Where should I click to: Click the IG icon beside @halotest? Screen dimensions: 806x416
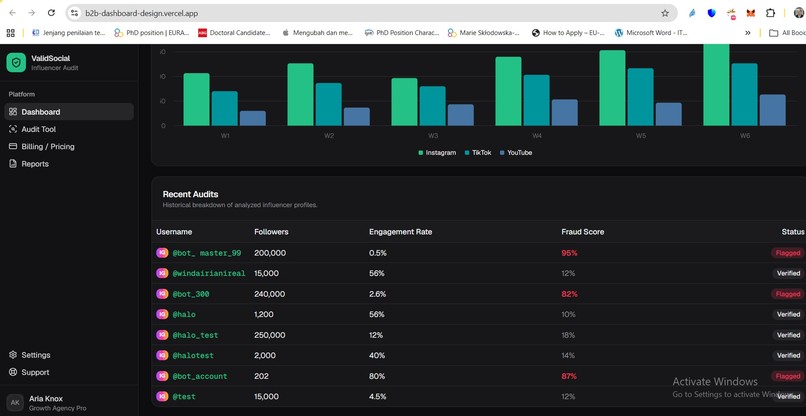click(x=162, y=355)
